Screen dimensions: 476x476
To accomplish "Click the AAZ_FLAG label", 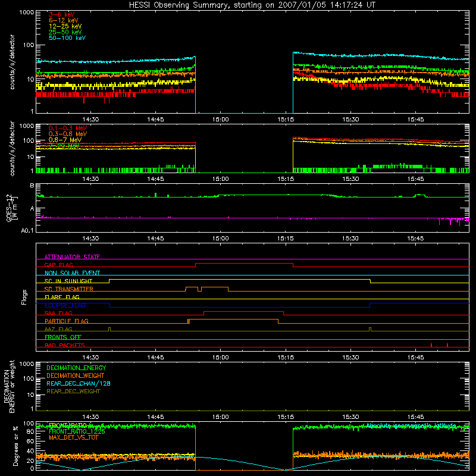I will 58,329.
